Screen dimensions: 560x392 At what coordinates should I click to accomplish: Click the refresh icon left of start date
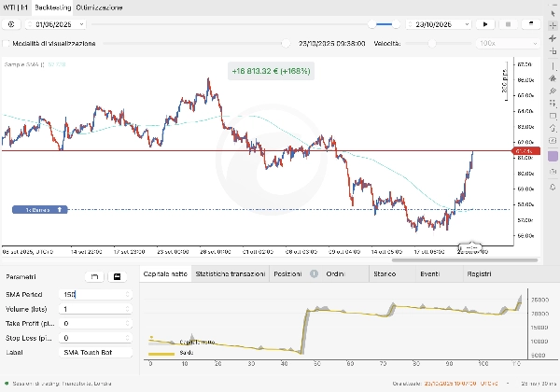tap(12, 23)
